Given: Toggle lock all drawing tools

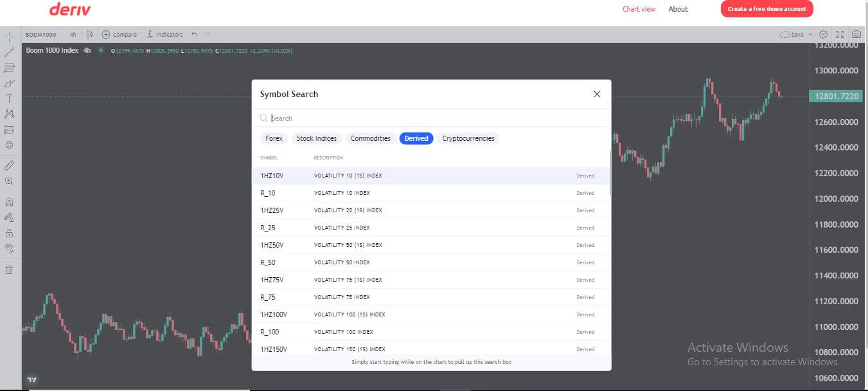Looking at the screenshot, I should click(10, 233).
